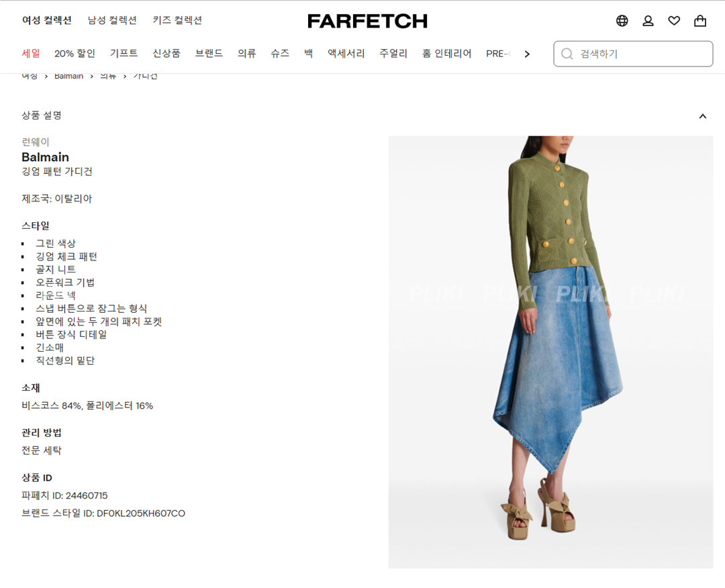
Task: Show more categories with the right arrow
Action: (x=527, y=54)
